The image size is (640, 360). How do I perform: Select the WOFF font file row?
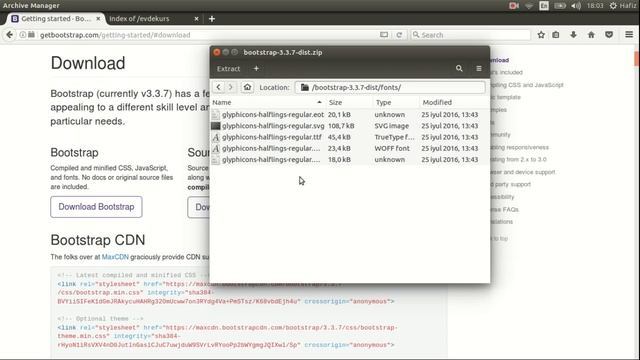pos(350,148)
